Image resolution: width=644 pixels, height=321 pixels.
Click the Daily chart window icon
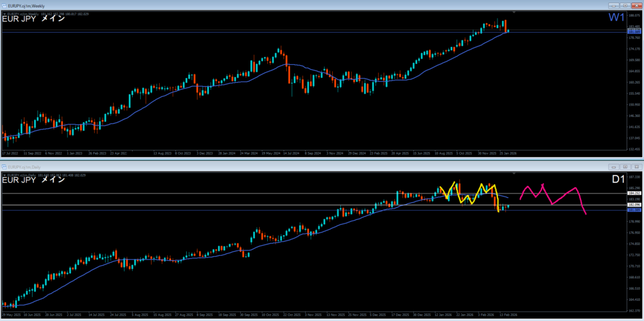[x=4, y=166]
